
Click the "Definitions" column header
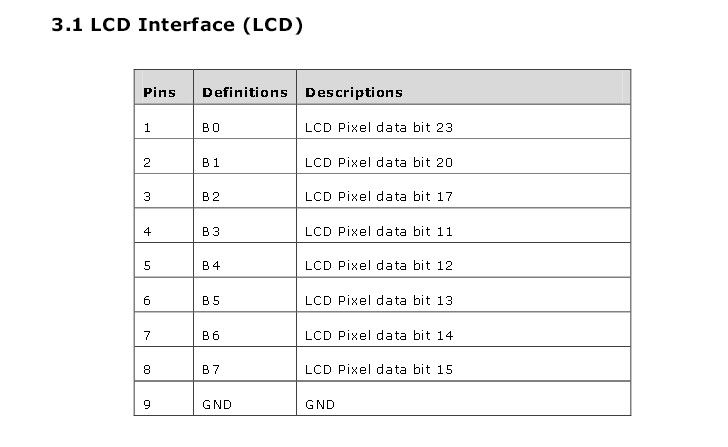244,92
